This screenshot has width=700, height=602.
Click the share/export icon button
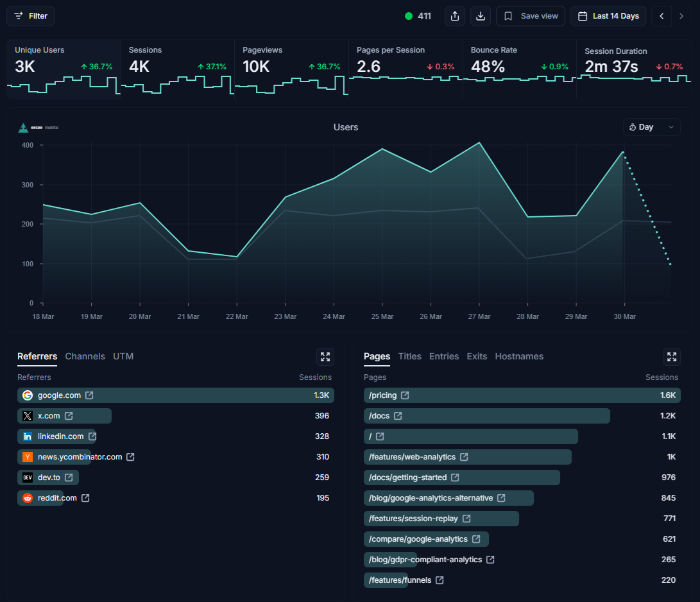pyautogui.click(x=455, y=16)
